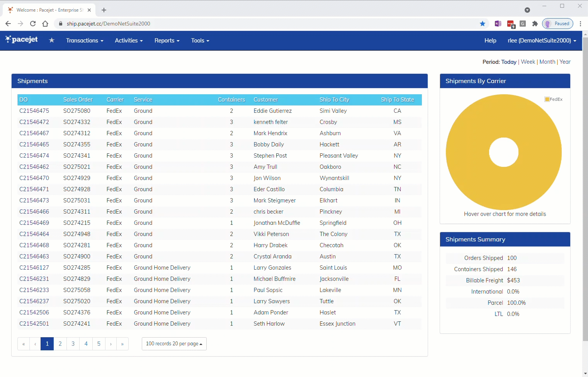Click Containers Shipped value 146
The image size is (588, 377).
pos(512,269)
